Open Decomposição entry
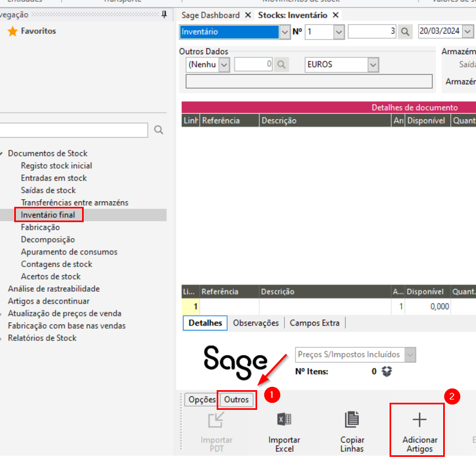 point(48,240)
